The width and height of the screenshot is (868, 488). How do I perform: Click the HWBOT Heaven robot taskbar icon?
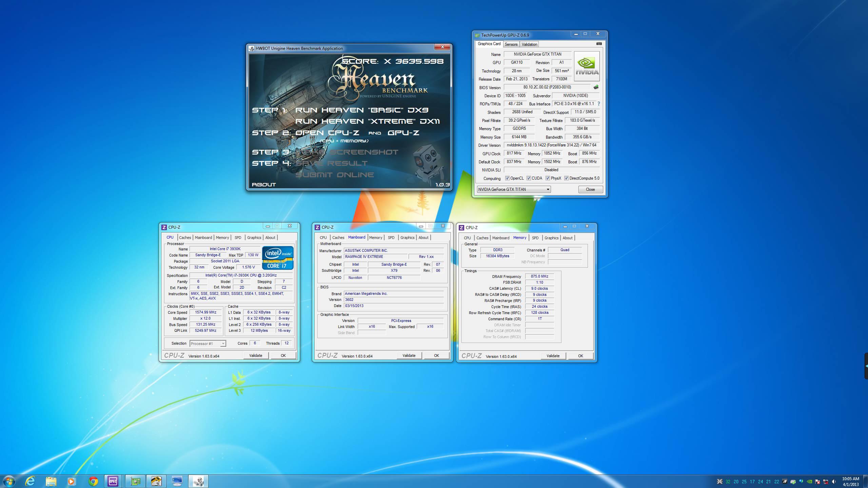pyautogui.click(x=199, y=481)
